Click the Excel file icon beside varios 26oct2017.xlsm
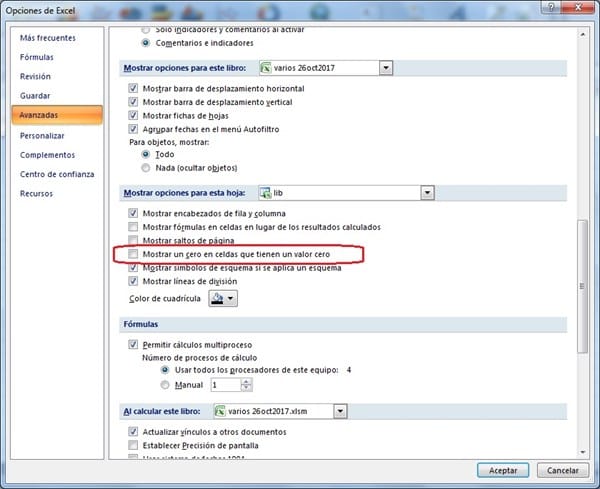The width and height of the screenshot is (600, 489). tap(220, 411)
